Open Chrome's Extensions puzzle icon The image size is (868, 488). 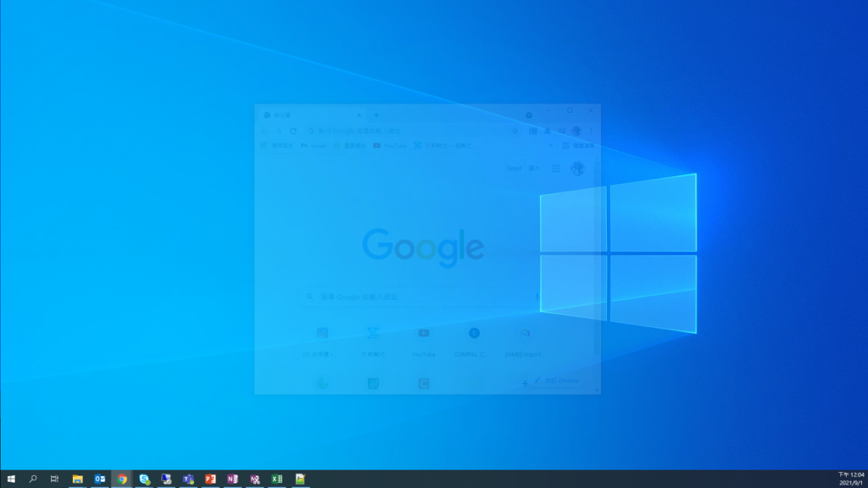pyautogui.click(x=548, y=131)
